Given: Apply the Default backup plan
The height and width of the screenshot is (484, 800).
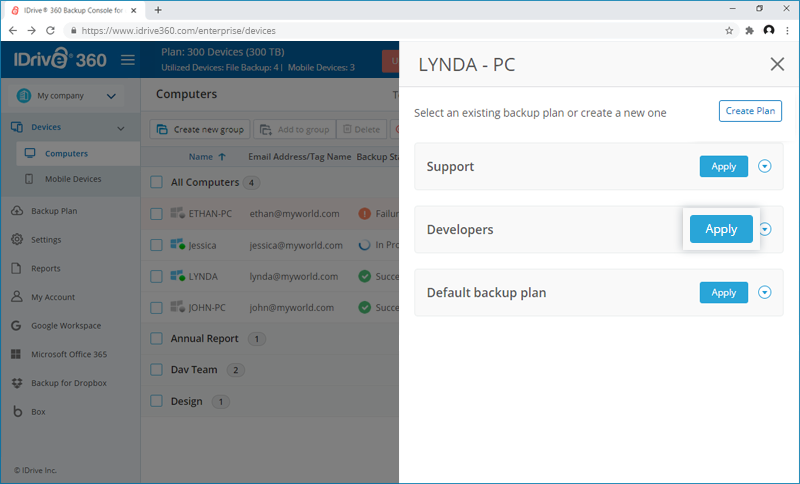Looking at the screenshot, I should (x=723, y=292).
